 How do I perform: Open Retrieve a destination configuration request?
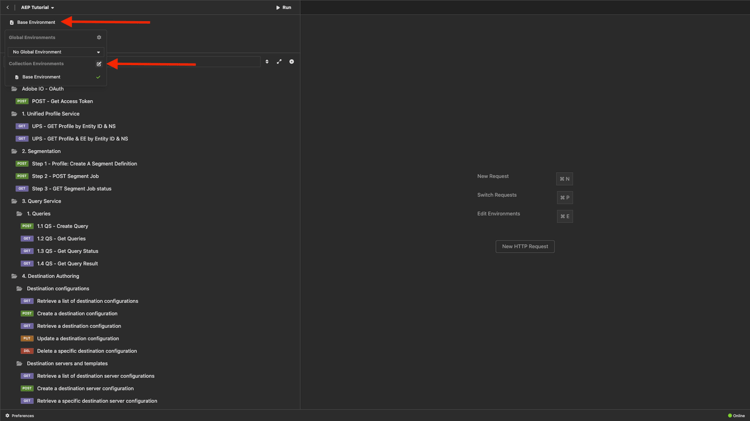(79, 326)
